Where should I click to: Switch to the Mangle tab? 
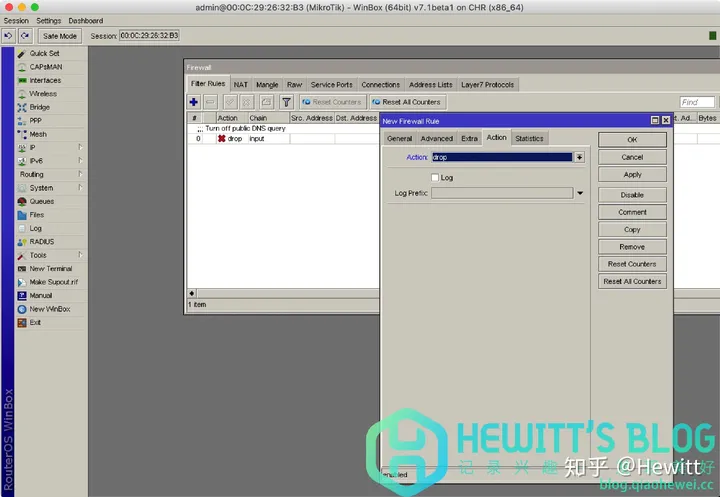(x=267, y=85)
